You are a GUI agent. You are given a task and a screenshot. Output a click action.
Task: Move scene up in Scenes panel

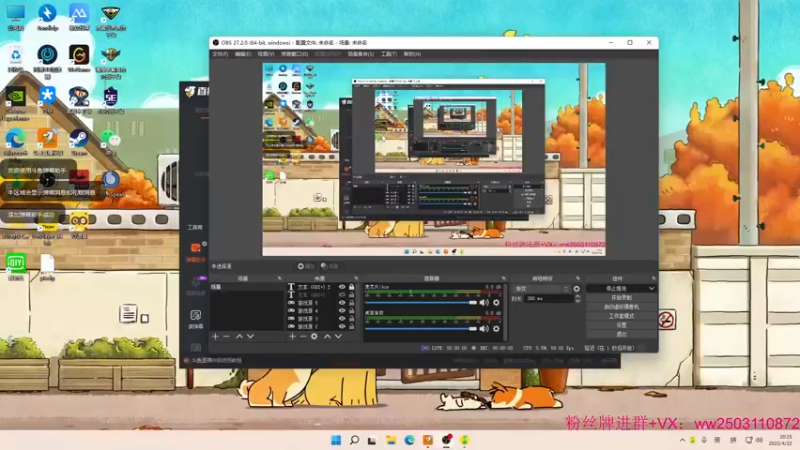pyautogui.click(x=239, y=337)
